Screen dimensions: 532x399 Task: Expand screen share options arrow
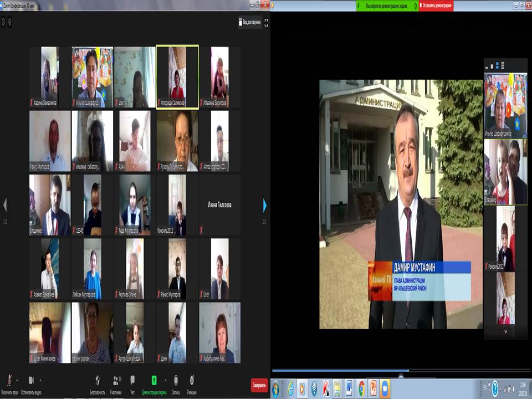click(x=166, y=380)
